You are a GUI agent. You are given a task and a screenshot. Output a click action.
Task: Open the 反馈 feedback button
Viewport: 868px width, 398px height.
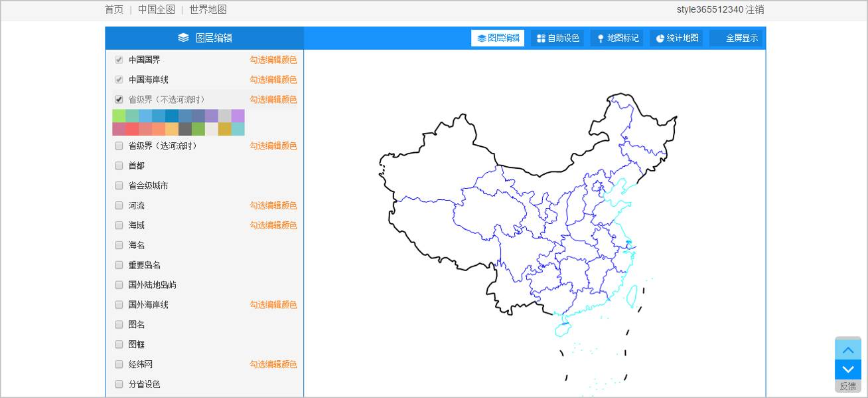tap(847, 386)
